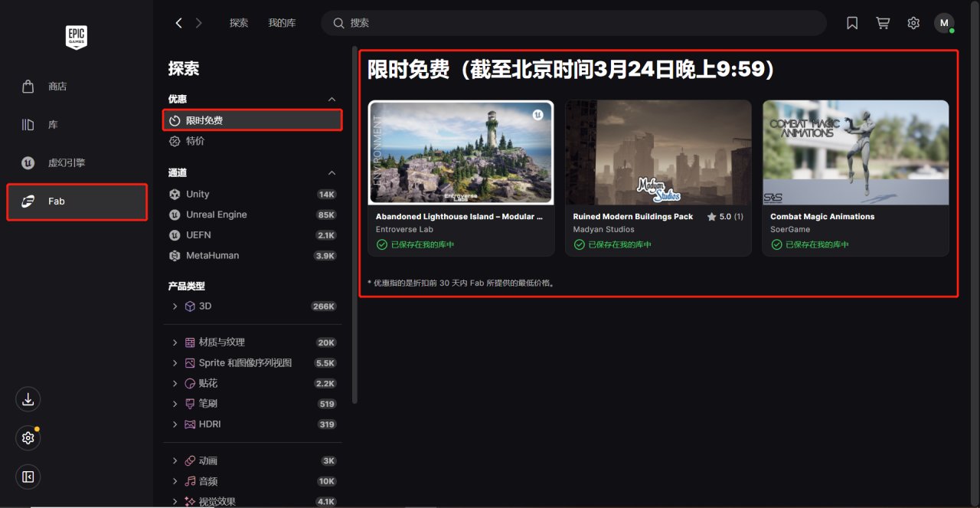Click the 动画 animation icon
Screen dimensions: 980x508
pos(190,460)
